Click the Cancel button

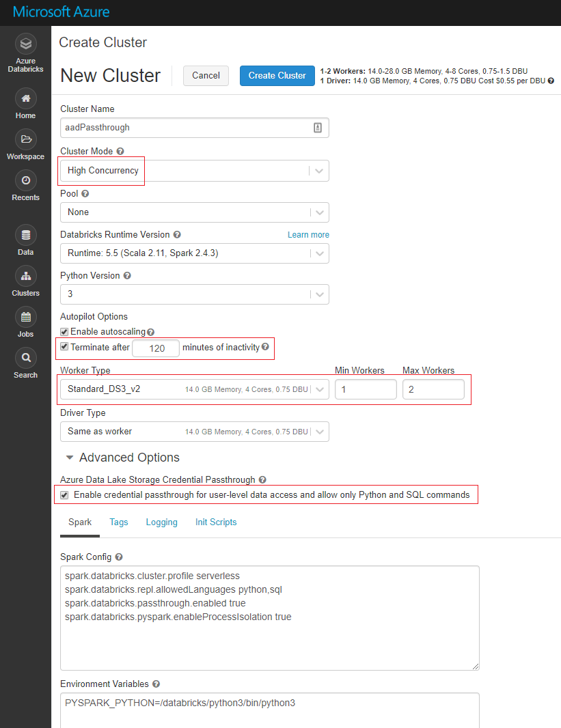pos(206,76)
